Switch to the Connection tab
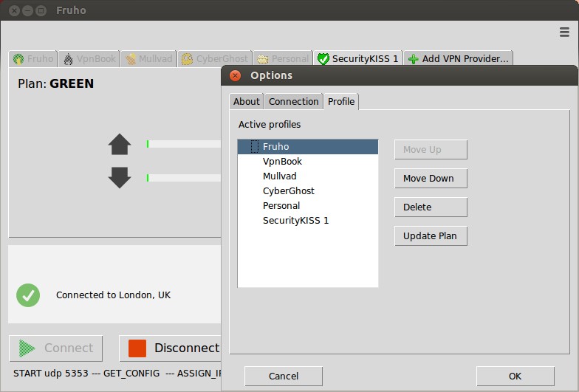 pos(293,102)
